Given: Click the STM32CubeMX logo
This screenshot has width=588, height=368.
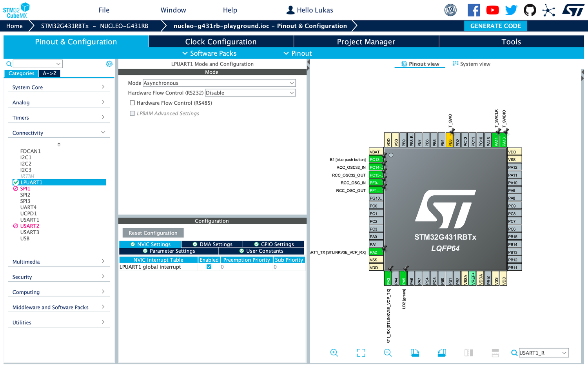Looking at the screenshot, I should click(16, 10).
